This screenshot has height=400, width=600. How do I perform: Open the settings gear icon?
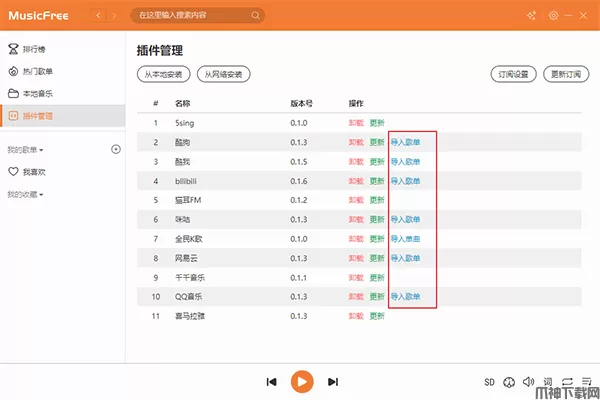point(553,15)
